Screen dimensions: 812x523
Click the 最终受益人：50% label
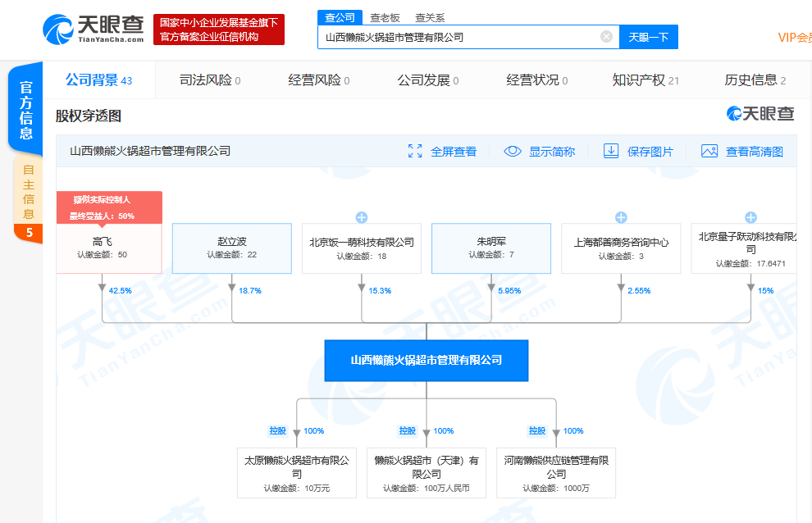point(102,216)
